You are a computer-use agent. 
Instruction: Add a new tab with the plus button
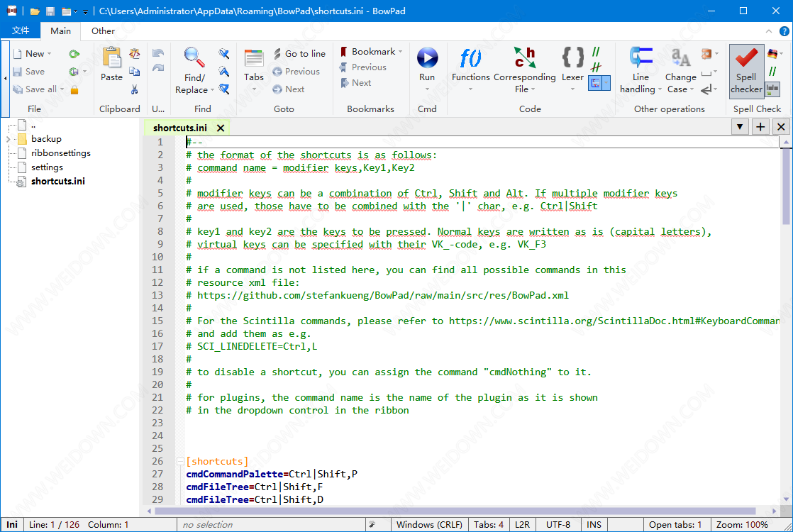[x=760, y=127]
